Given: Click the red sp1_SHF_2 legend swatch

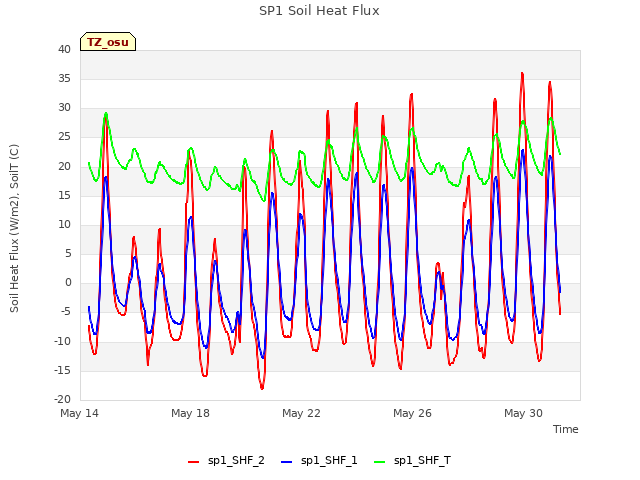Looking at the screenshot, I should (x=193, y=462).
